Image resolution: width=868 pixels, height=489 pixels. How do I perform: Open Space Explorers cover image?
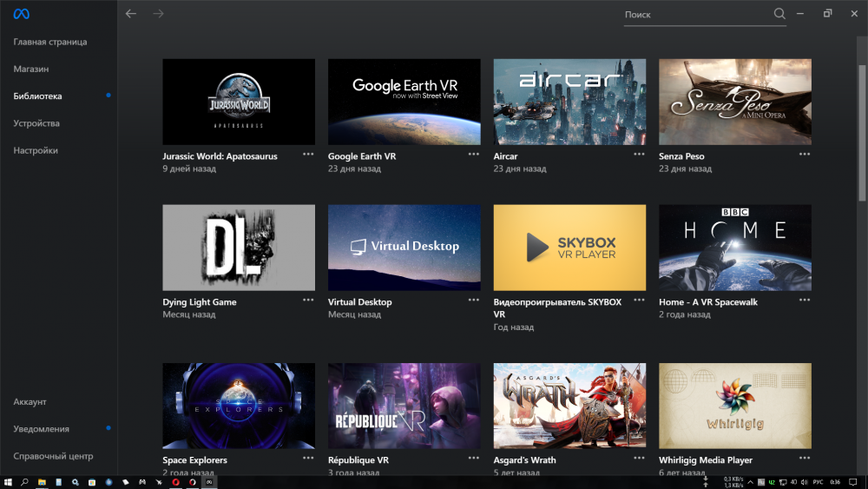(239, 406)
